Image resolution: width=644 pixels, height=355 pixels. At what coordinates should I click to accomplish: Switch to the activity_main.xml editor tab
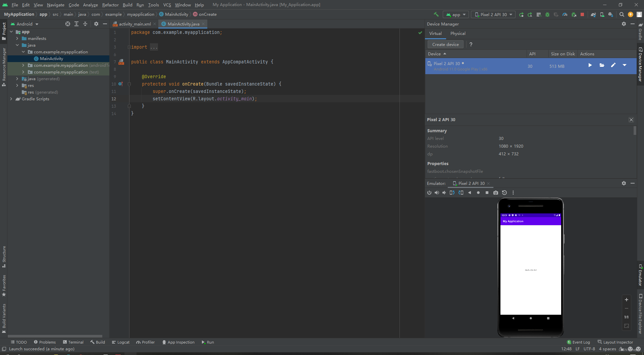tap(135, 24)
